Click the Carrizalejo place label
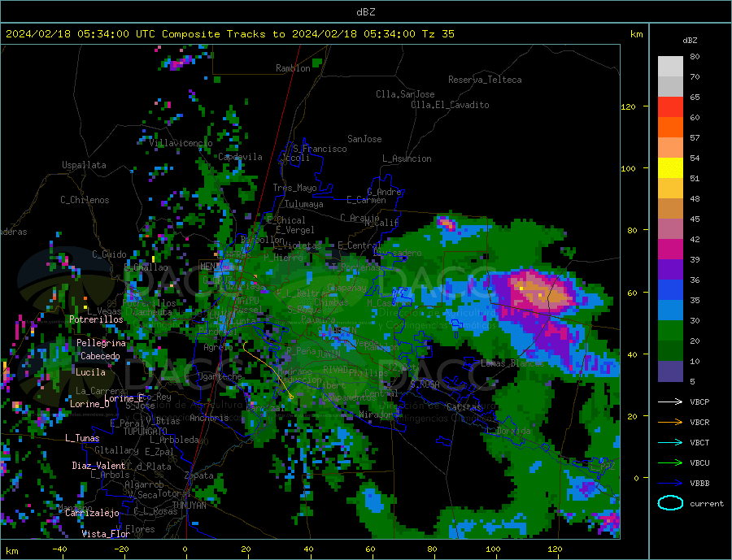 click(x=92, y=514)
